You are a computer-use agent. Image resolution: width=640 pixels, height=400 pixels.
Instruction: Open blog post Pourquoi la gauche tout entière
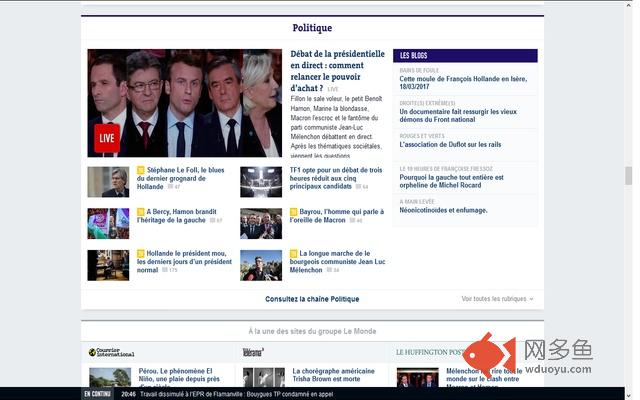click(451, 181)
